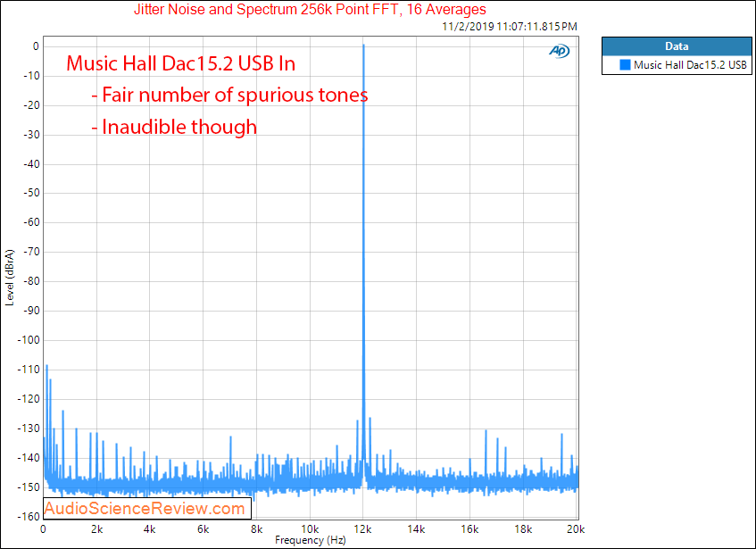Image resolution: width=756 pixels, height=549 pixels.
Task: Click the 14k tick label on frequency axis
Action: pos(416,529)
